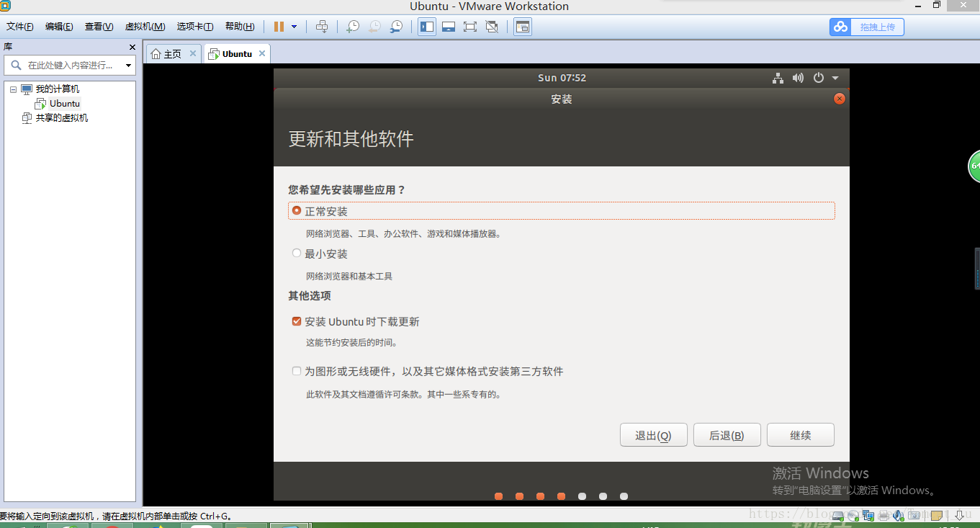The image size is (980, 528).
Task: Toggle the console view toolbar icon
Action: tap(523, 27)
